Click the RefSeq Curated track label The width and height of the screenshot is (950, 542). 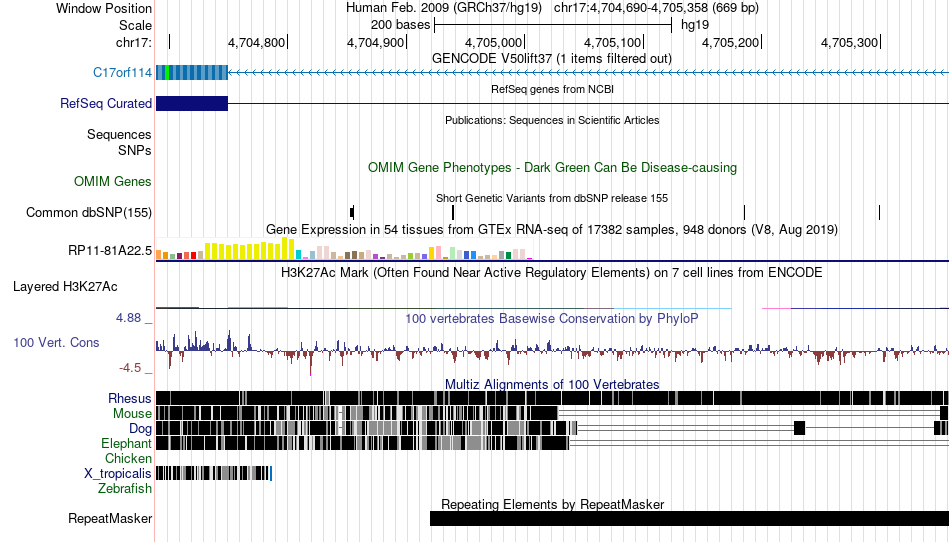click(x=106, y=104)
